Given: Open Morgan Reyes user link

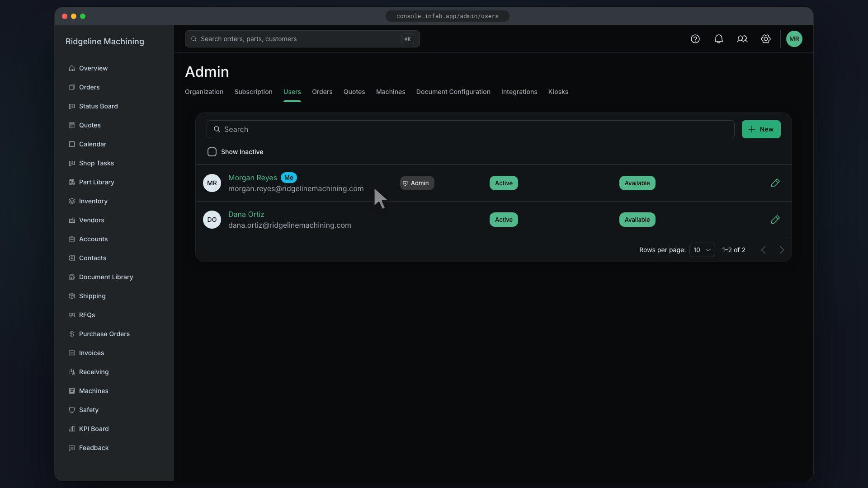Looking at the screenshot, I should click(x=252, y=178).
